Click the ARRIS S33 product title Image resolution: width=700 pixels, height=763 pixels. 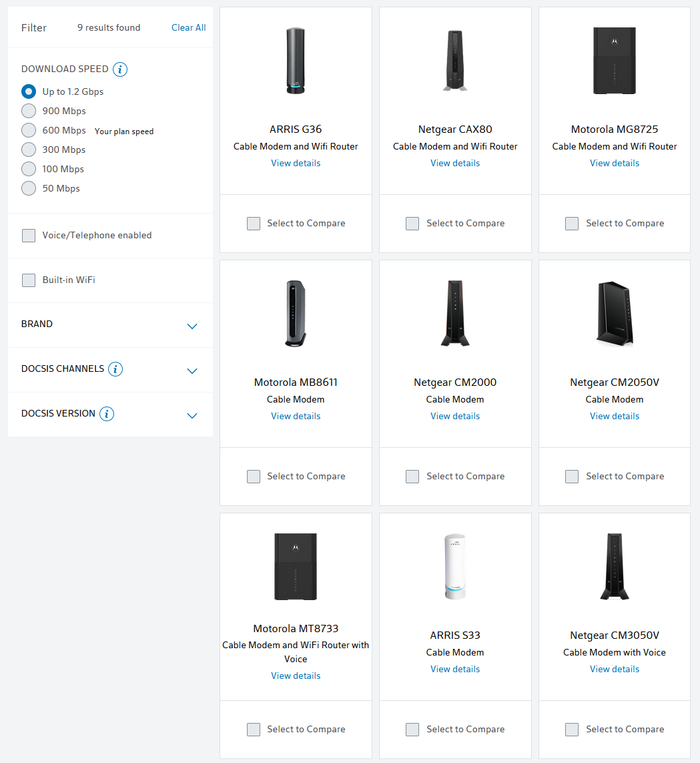(455, 635)
